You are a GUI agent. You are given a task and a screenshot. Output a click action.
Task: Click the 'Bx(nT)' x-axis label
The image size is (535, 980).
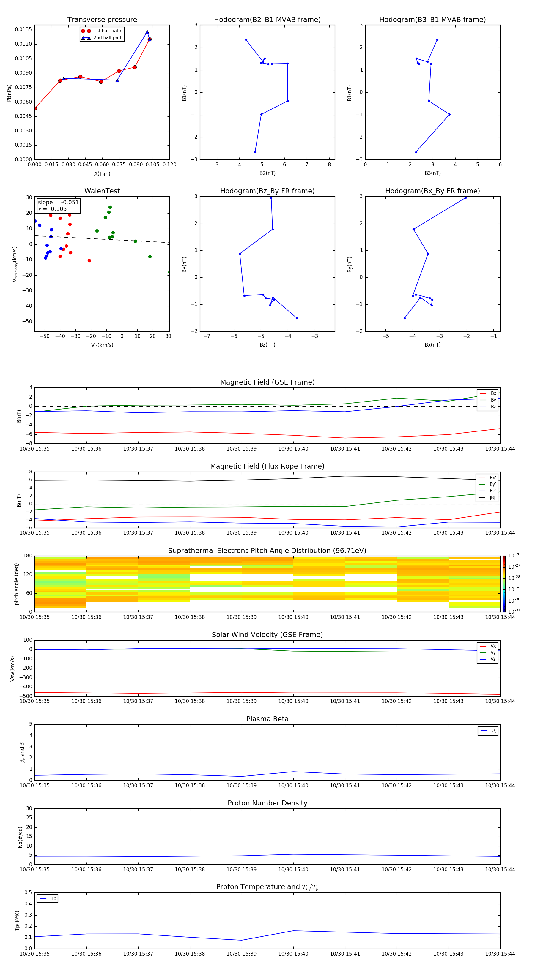tap(432, 345)
